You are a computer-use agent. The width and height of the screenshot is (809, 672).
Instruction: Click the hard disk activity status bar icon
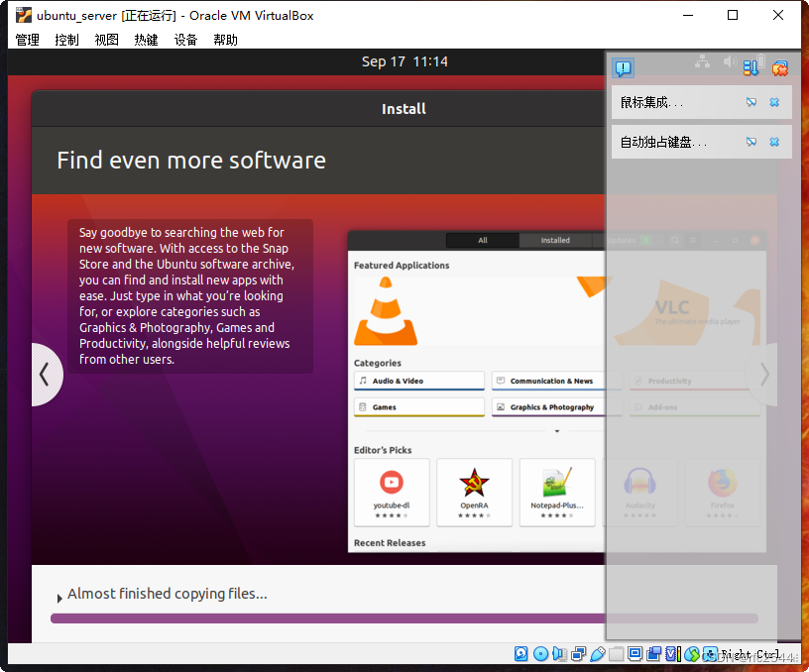click(521, 654)
